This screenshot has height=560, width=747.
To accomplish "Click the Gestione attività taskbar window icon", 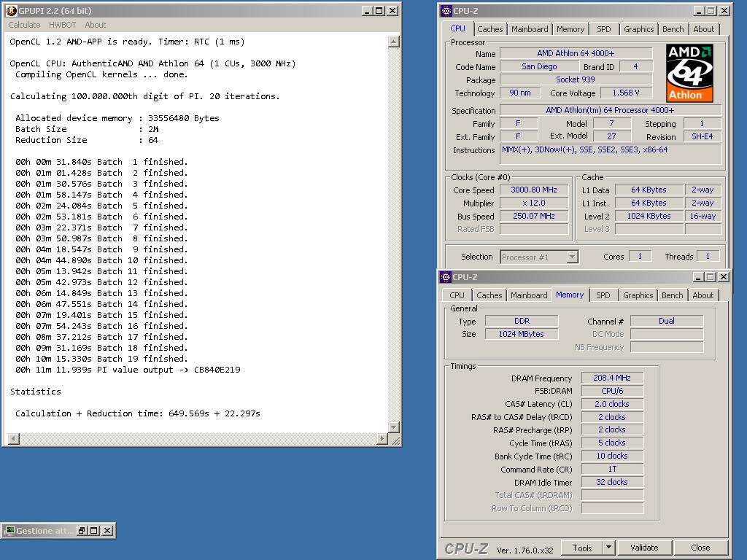I will point(9,531).
